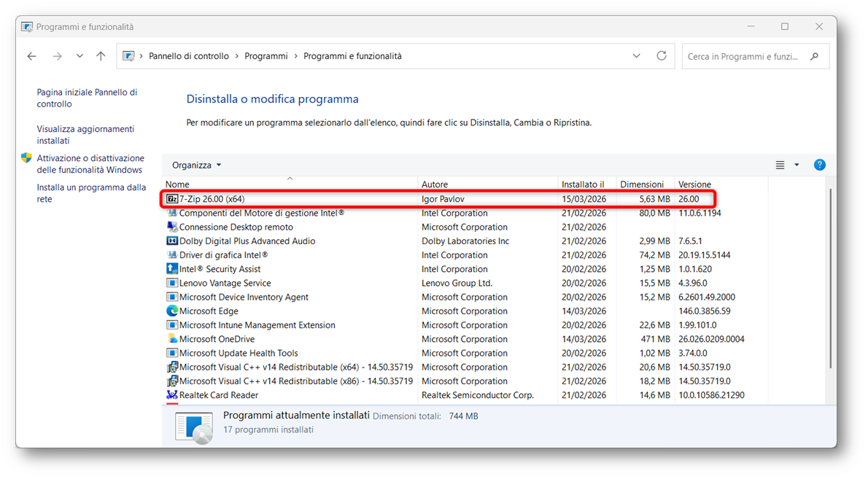
Task: Open help with the blue question mark
Action: pyautogui.click(x=819, y=165)
